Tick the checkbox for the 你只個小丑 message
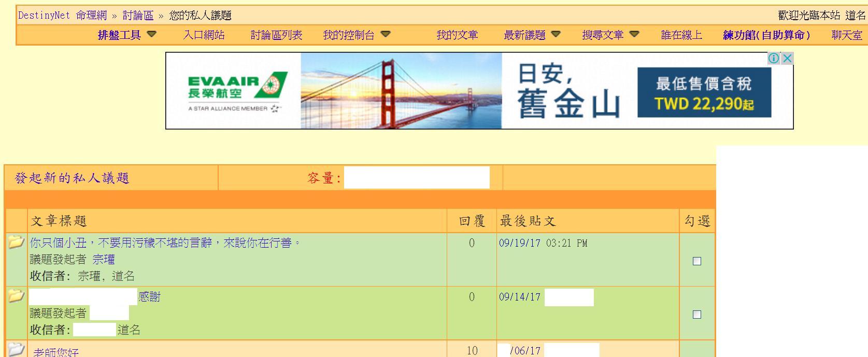Screen dimensions: 868x357 697,261
